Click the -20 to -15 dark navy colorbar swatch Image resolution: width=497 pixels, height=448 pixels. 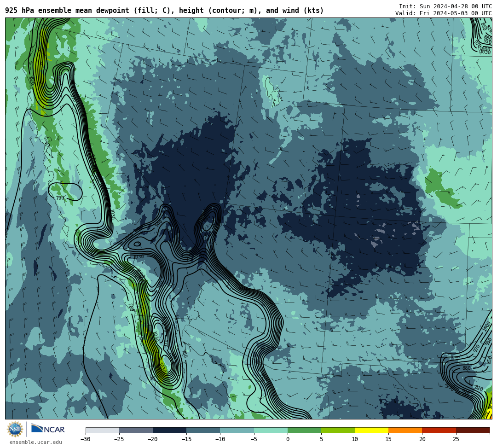tap(169, 430)
